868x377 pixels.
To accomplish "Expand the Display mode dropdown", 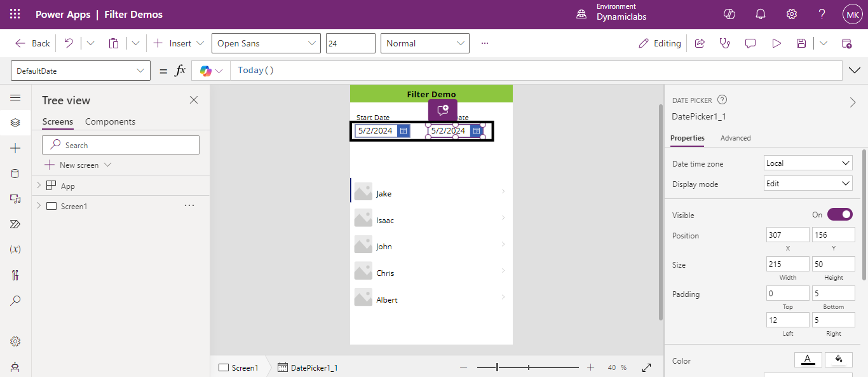I will [808, 184].
